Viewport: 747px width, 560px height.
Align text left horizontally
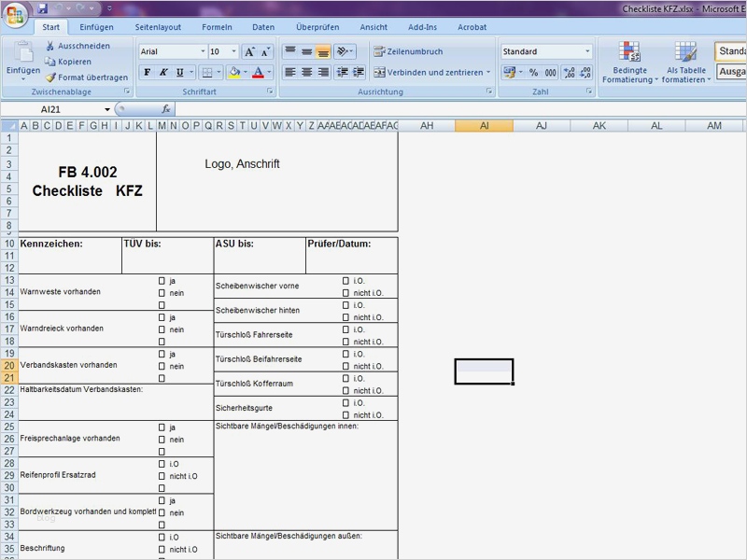click(x=290, y=73)
